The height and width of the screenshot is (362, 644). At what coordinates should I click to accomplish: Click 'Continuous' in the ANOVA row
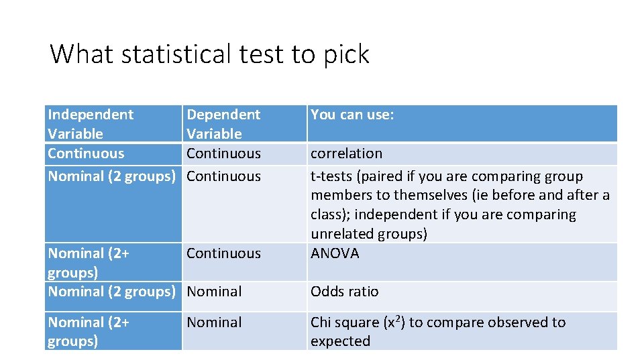point(223,253)
